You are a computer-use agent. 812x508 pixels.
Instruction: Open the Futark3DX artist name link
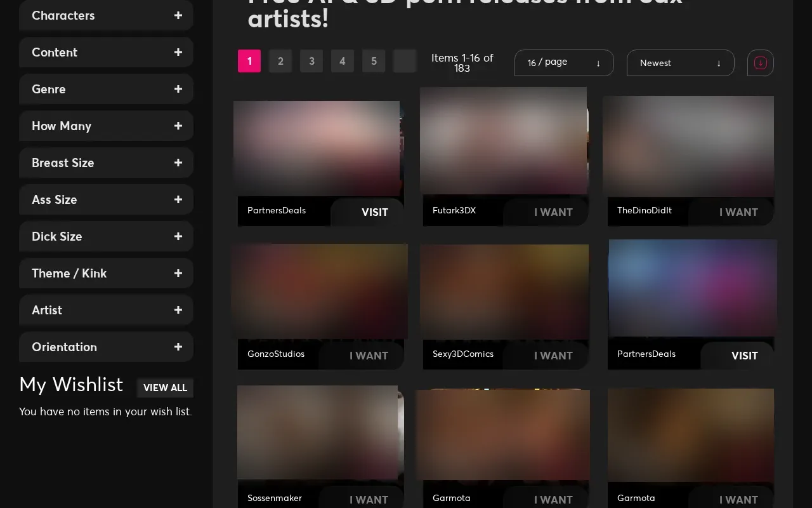454,210
